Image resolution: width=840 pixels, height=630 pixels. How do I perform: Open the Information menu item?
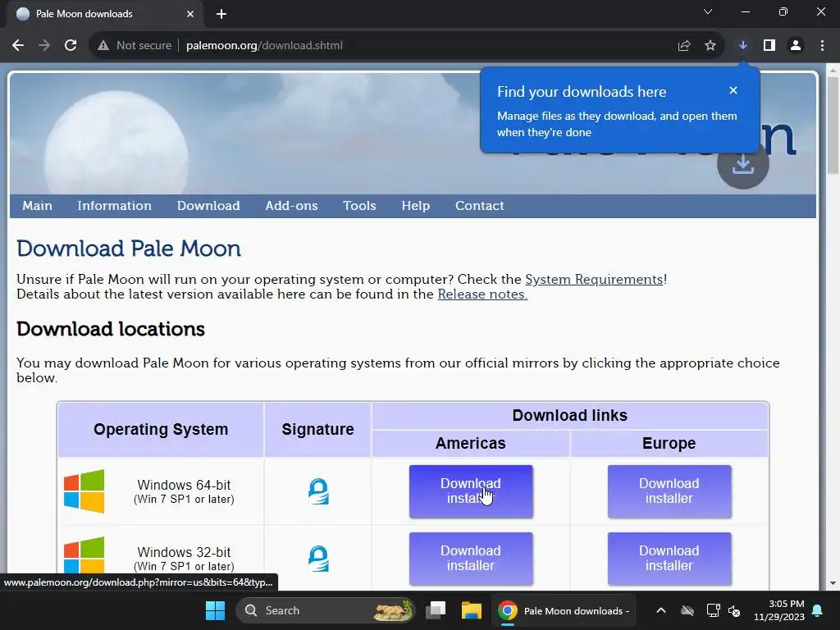point(115,206)
